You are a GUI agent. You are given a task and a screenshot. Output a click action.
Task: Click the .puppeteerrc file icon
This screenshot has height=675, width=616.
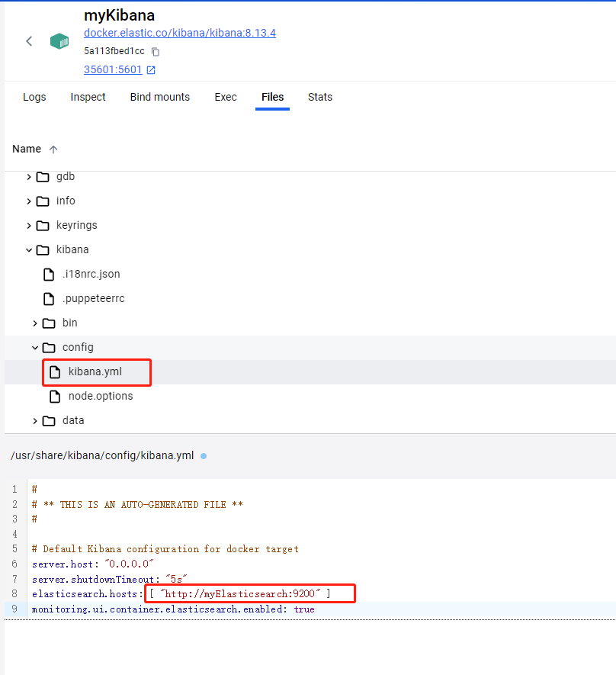click(x=49, y=298)
